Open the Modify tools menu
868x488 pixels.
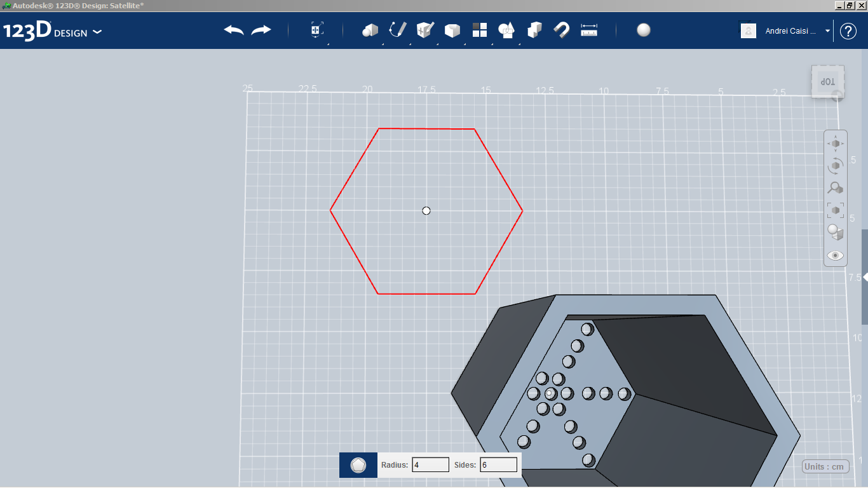point(452,30)
